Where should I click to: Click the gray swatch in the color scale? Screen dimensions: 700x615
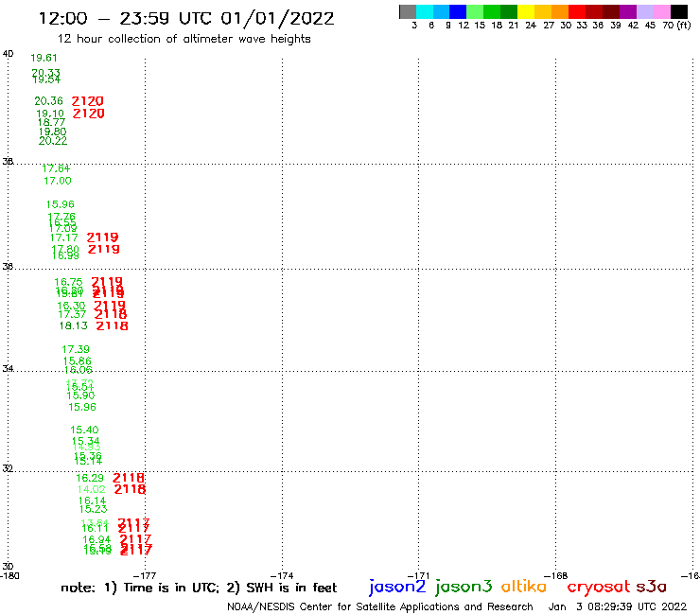coord(408,11)
